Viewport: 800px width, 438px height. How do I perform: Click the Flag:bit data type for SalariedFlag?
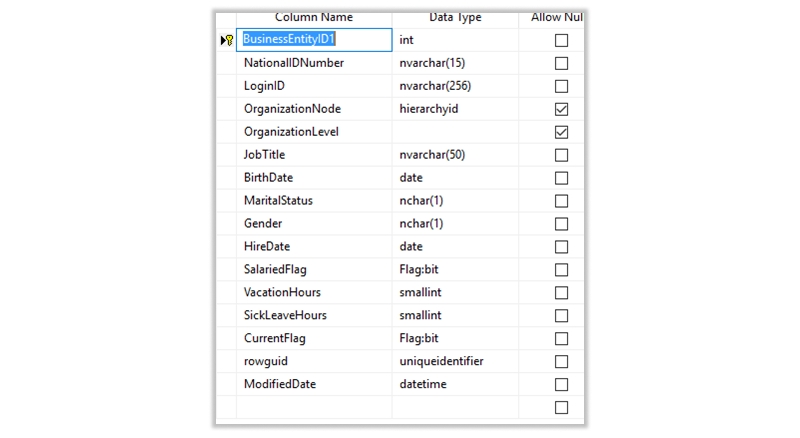454,269
